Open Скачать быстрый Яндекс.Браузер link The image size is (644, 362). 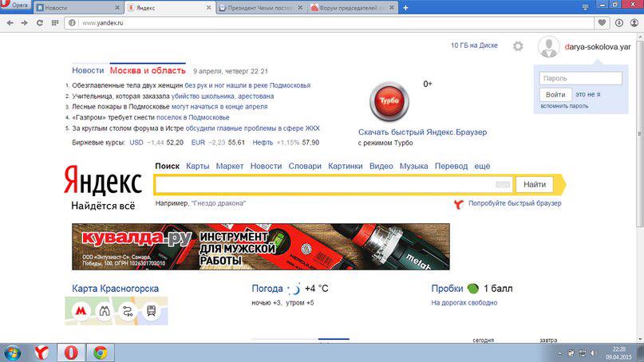[423, 132]
